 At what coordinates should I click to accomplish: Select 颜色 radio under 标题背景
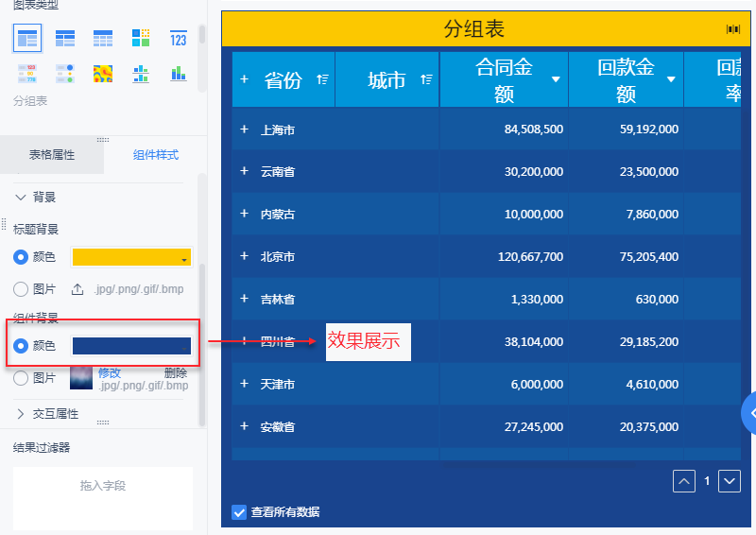[20, 257]
